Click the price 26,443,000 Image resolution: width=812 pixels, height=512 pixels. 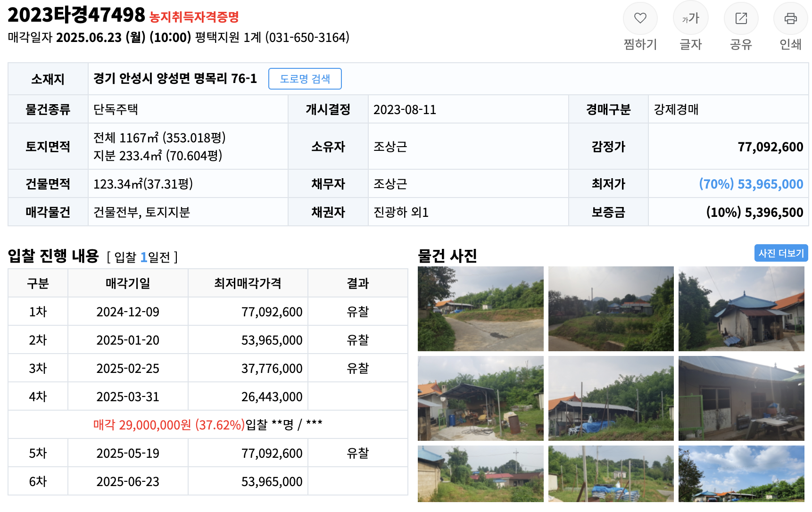click(272, 396)
